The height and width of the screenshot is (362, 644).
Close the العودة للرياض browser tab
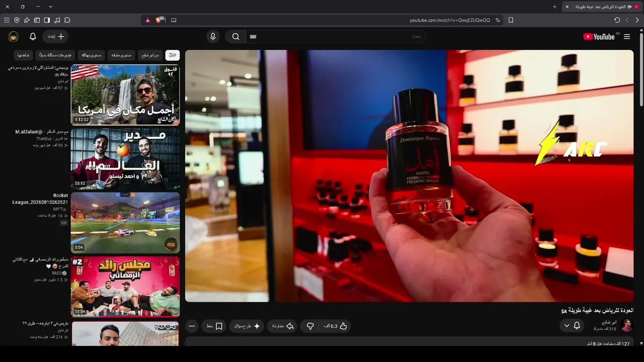pyautogui.click(x=567, y=7)
